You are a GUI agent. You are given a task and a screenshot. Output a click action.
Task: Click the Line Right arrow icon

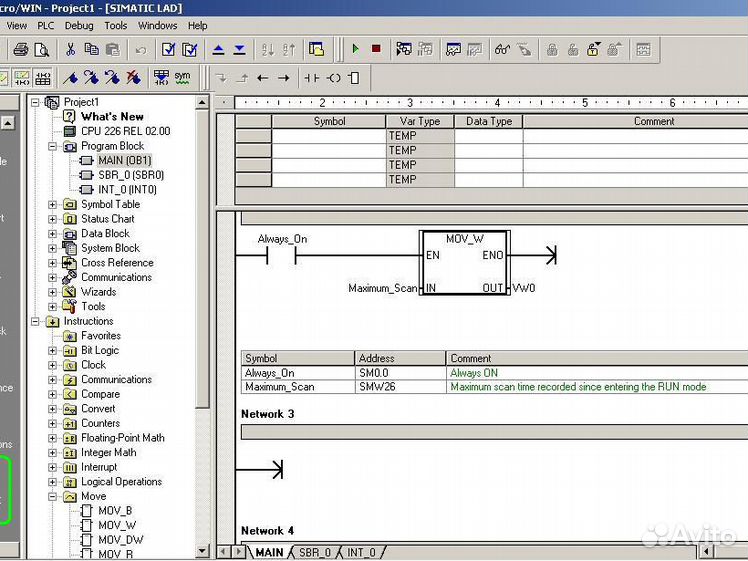click(283, 78)
